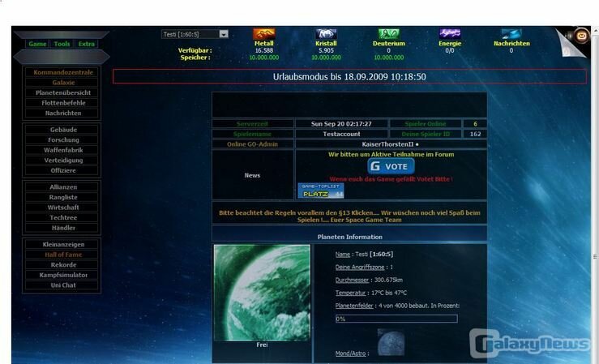Click the Kristall resource icon
This screenshot has width=599, height=364.
pyautogui.click(x=326, y=33)
